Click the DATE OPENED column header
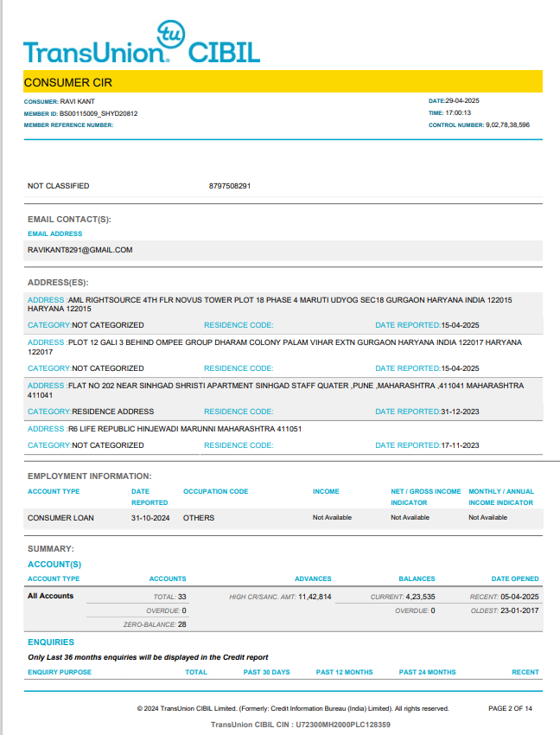 click(515, 578)
